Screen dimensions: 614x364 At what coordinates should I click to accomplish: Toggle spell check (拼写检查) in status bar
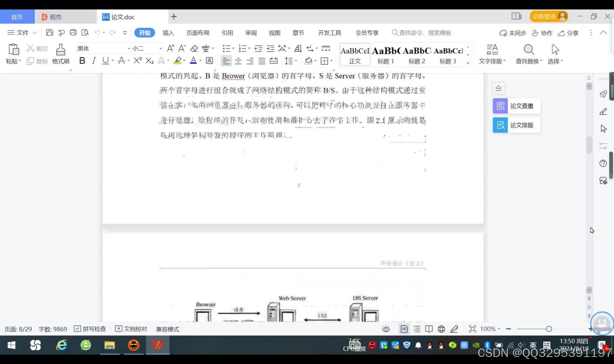tap(90, 329)
